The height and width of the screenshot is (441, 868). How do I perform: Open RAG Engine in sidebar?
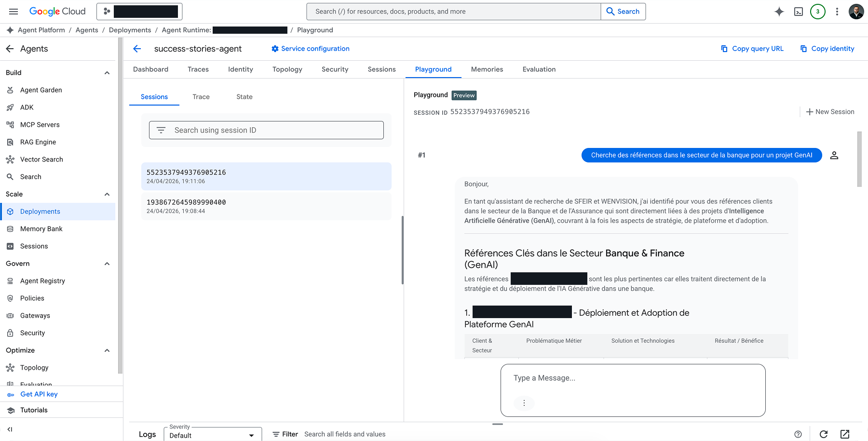[x=38, y=142]
